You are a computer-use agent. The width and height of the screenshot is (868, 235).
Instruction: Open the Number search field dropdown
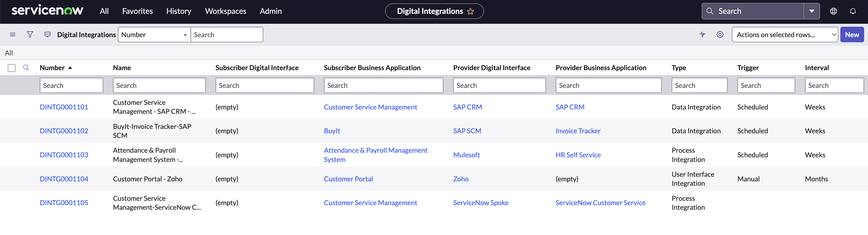point(154,34)
